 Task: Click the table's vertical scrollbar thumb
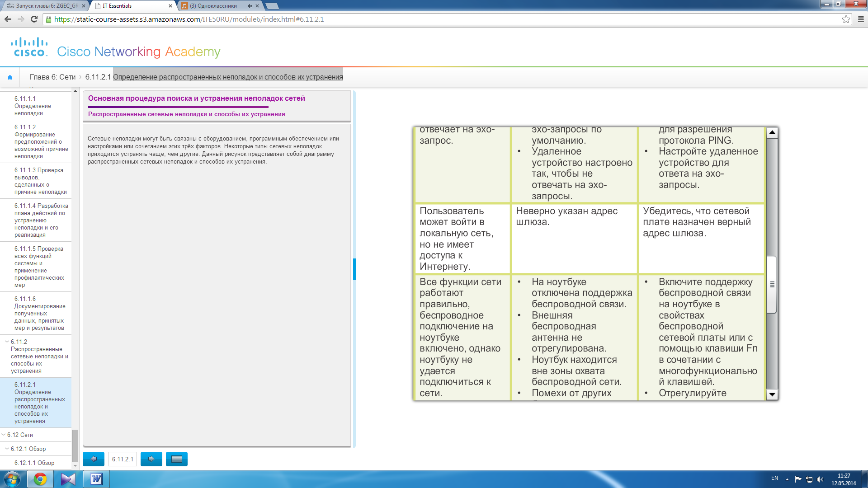tap(772, 284)
